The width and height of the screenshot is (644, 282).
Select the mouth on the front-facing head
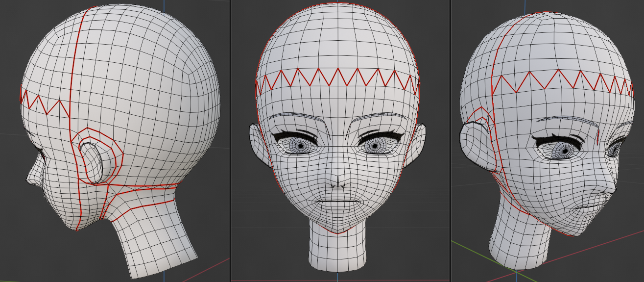coord(337,201)
